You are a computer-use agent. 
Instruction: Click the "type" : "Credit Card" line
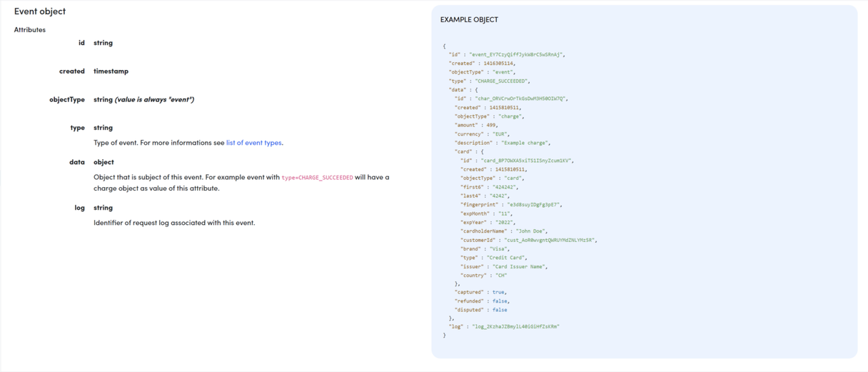[x=493, y=258]
